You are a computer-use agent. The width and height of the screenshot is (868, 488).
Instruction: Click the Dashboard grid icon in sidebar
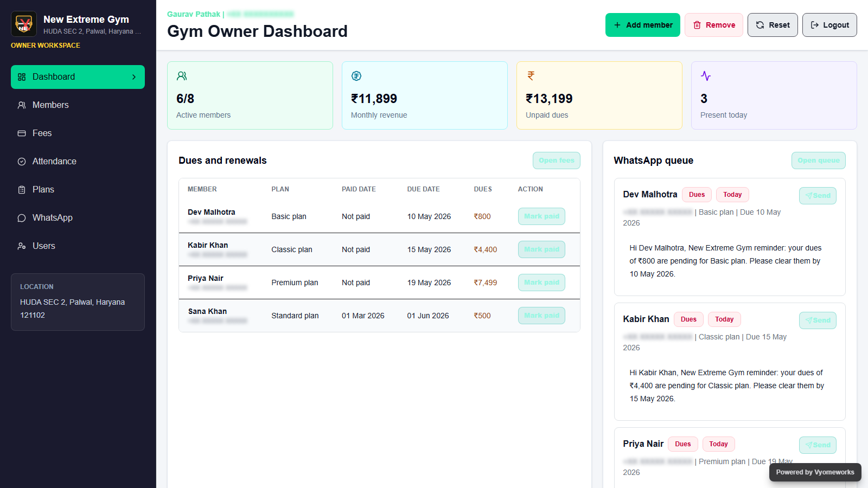[x=22, y=77]
